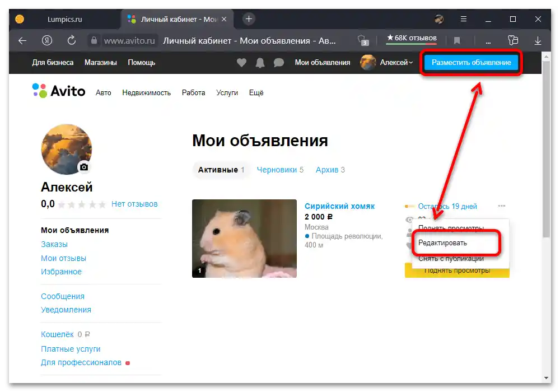Open Помощь link

click(142, 63)
